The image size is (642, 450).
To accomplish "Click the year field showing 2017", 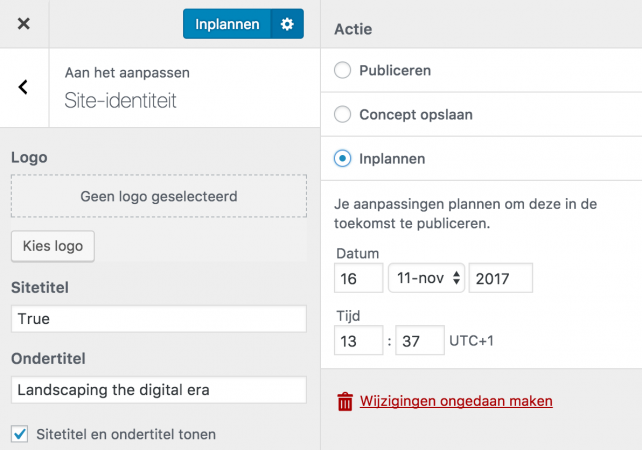I will coord(501,278).
